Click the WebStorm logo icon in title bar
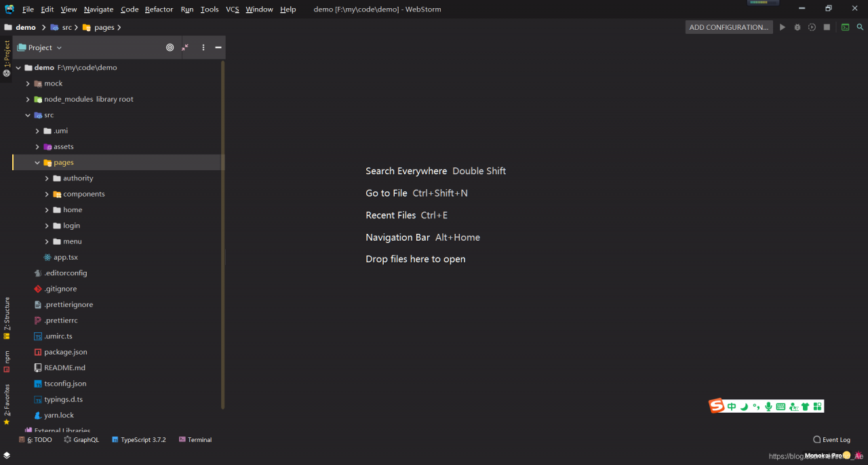 tap(9, 9)
